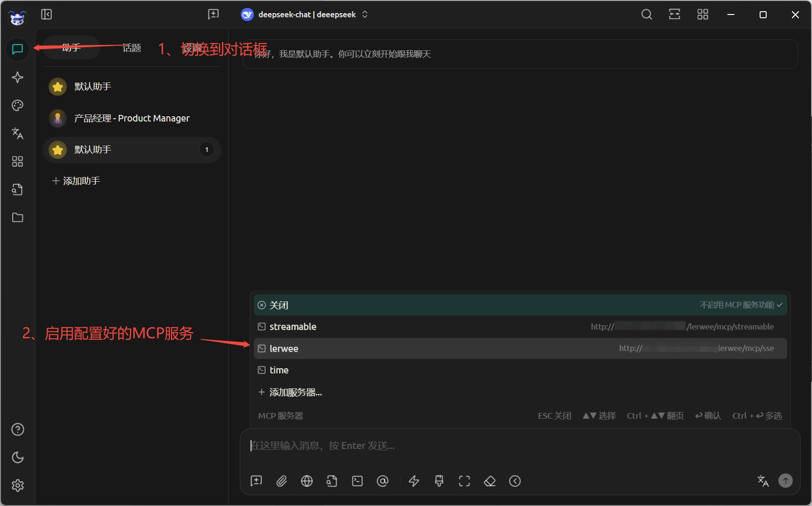Click 添加助手 to add an assistant
This screenshot has height=506, width=812.
pos(76,181)
